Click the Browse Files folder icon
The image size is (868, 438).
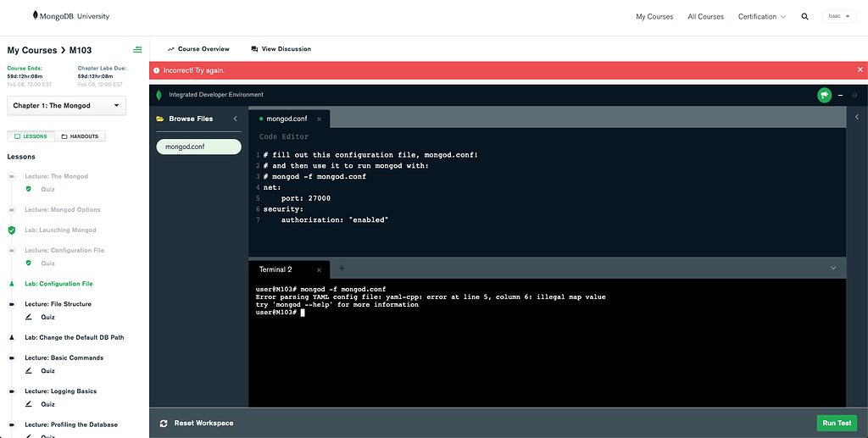[x=159, y=119]
